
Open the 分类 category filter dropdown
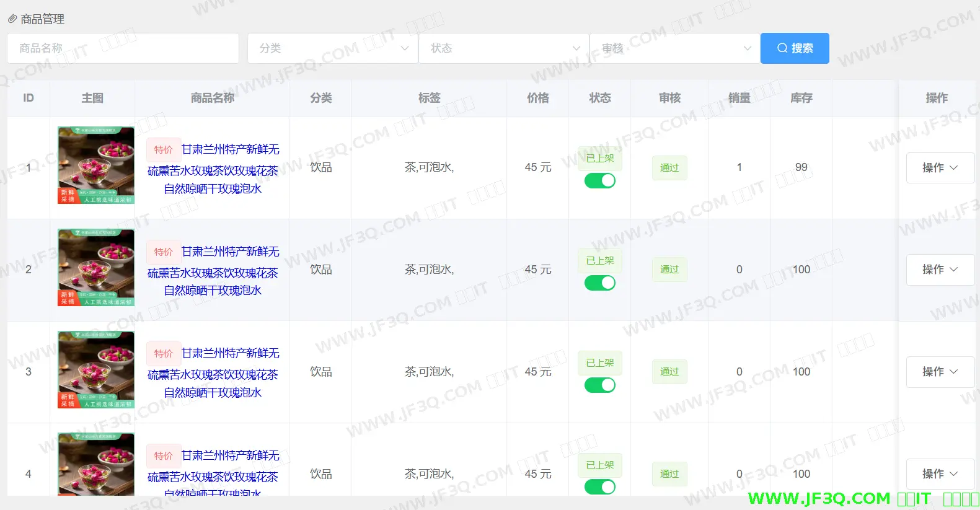click(333, 48)
